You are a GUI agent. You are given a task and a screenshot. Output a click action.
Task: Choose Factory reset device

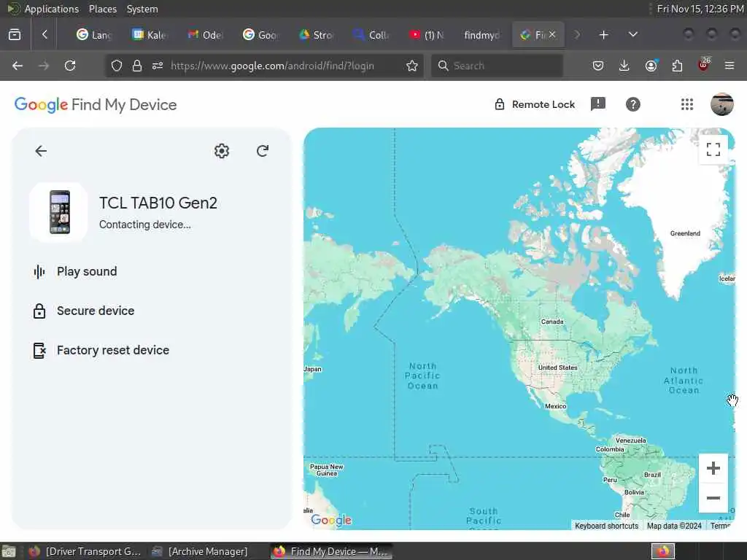(101, 351)
